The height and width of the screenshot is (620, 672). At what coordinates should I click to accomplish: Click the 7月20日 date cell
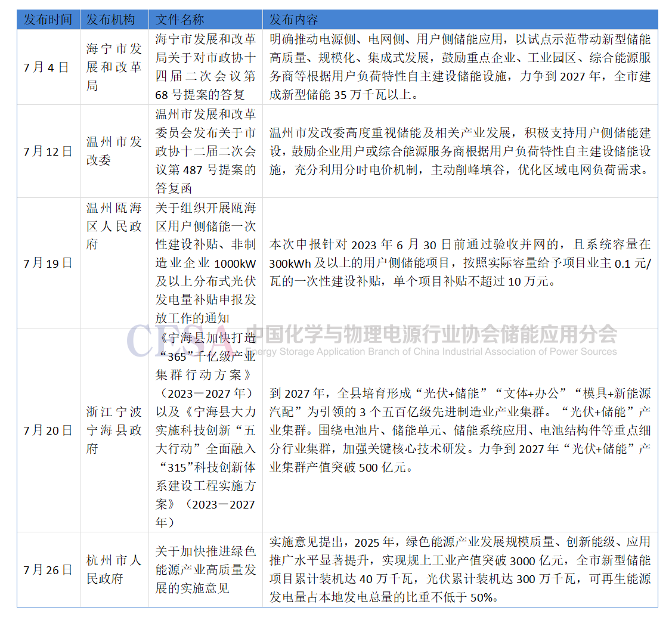click(48, 430)
